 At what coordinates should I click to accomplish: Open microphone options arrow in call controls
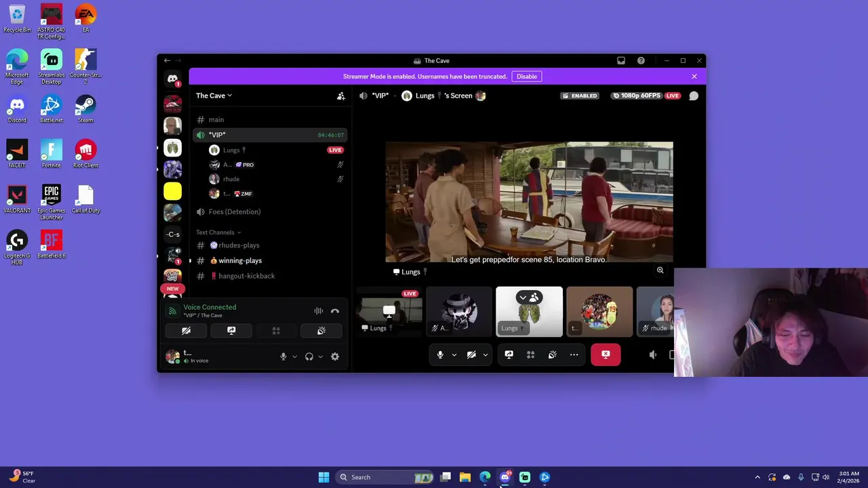point(454,354)
